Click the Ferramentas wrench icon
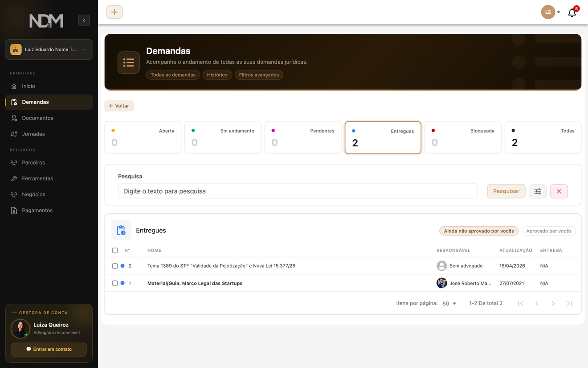The width and height of the screenshot is (588, 368). coord(14,178)
